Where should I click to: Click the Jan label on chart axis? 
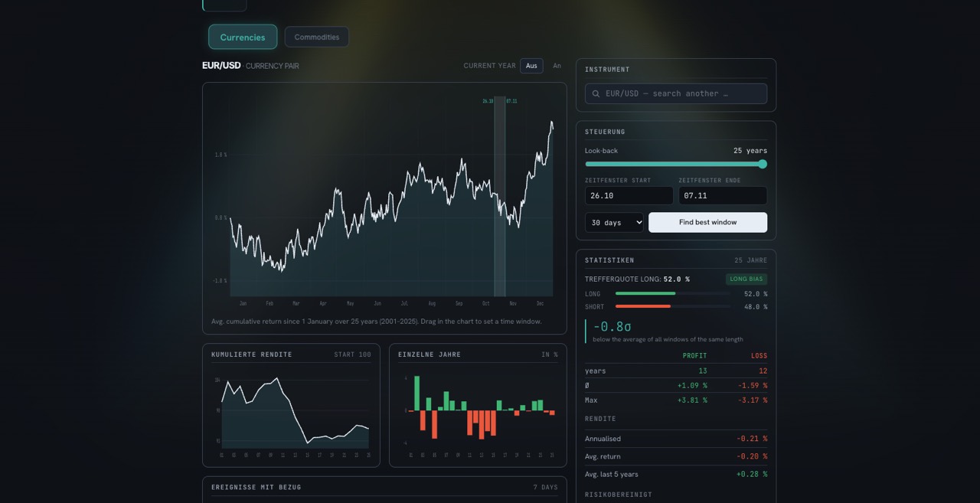pyautogui.click(x=243, y=304)
